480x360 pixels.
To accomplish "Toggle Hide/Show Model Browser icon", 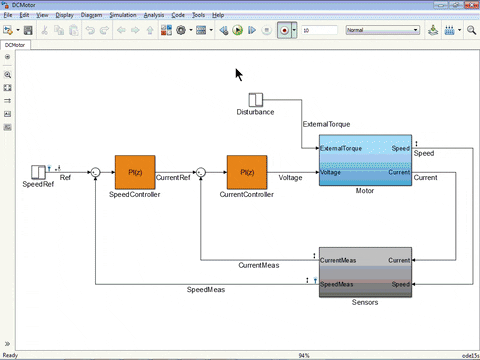I will [x=7, y=57].
